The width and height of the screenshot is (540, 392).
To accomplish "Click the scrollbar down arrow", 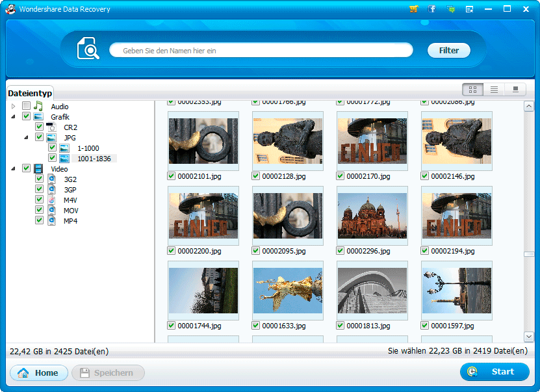I will point(529,336).
